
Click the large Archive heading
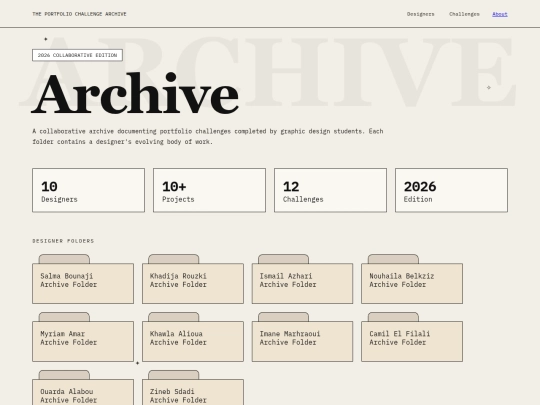pos(135,94)
